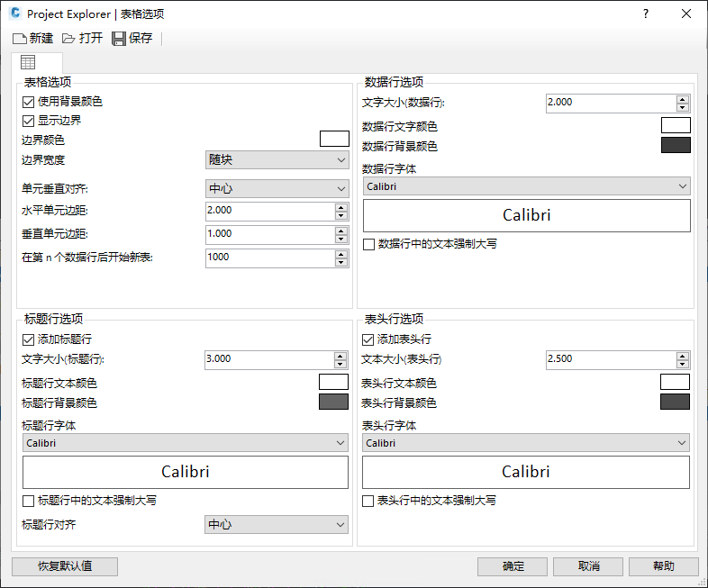Select the table options tab icon
708x588 pixels.
[x=28, y=62]
